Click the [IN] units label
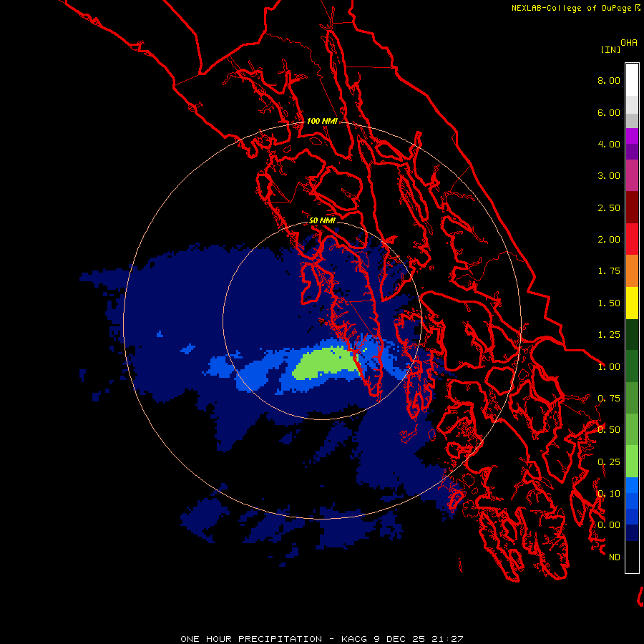This screenshot has width=644, height=644. (x=610, y=49)
